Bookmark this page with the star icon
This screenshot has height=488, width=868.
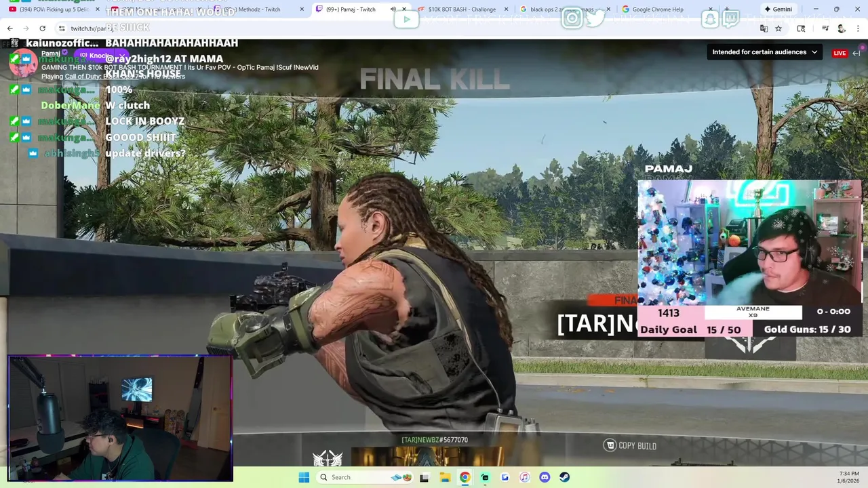[x=778, y=28]
